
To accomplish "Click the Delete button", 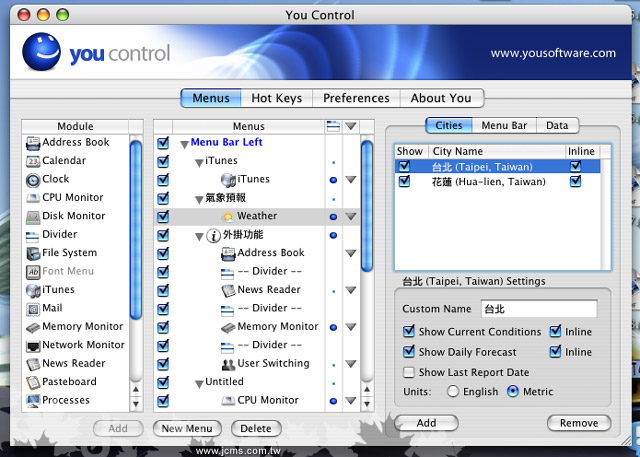I will [x=256, y=428].
